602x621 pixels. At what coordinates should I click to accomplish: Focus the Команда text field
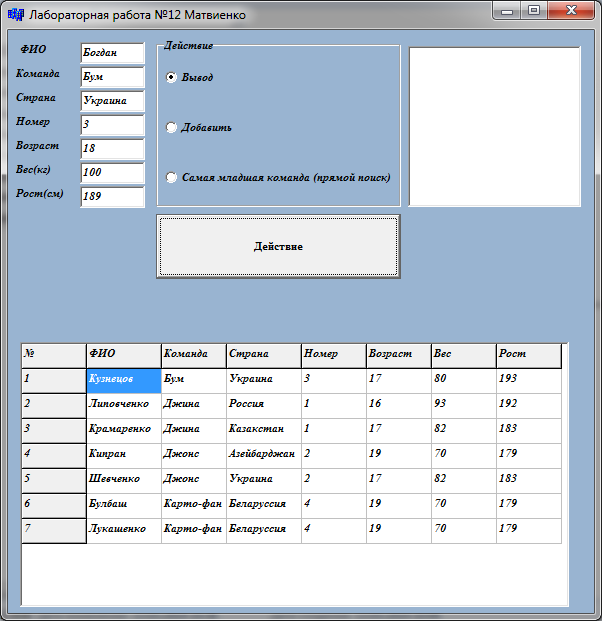[x=112, y=76]
